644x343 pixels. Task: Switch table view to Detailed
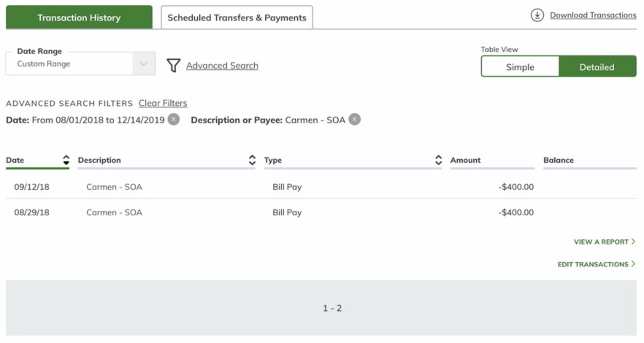pos(597,67)
